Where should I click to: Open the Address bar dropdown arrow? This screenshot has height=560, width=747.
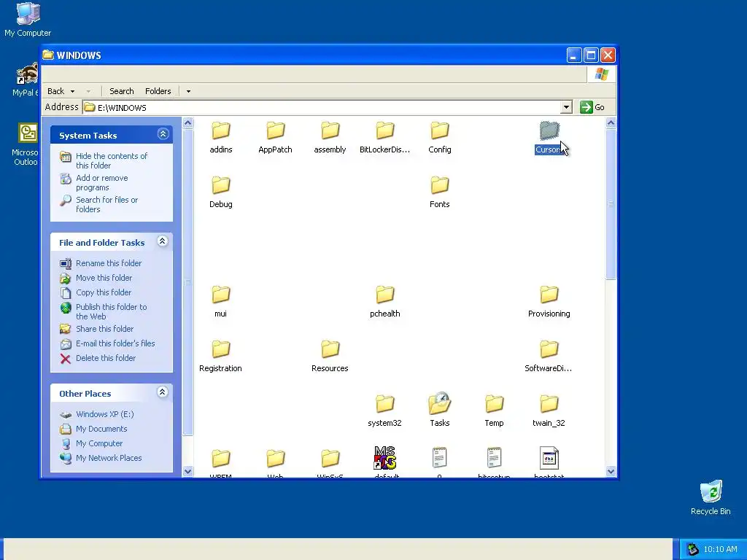tap(566, 107)
